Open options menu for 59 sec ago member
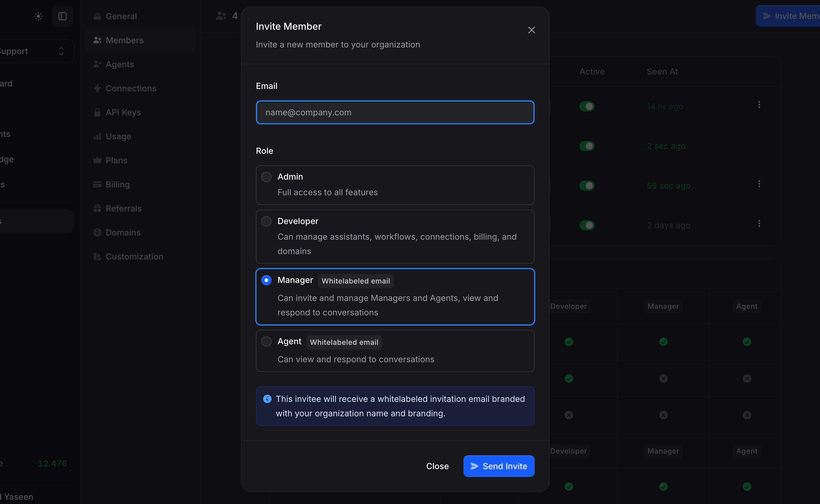This screenshot has width=820, height=504. coord(759,184)
